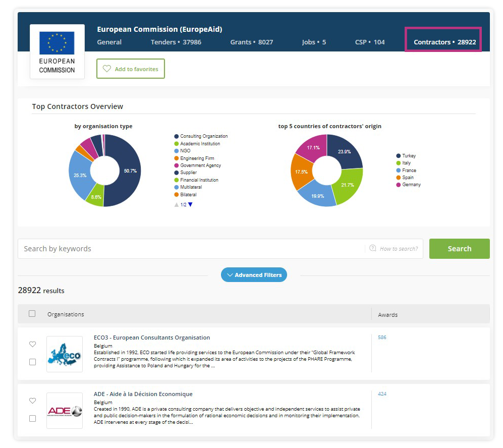The width and height of the screenshot is (503, 448).
Task: Toggle Multilateral legend entry
Action: click(x=188, y=187)
